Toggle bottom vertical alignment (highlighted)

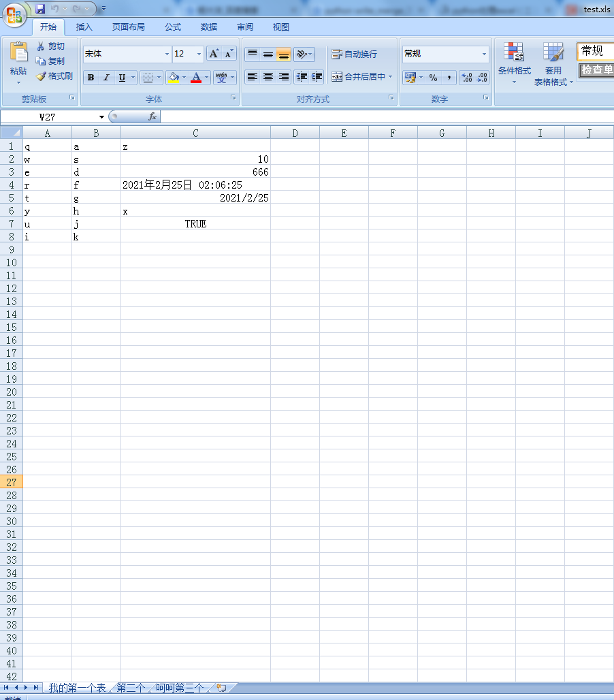click(x=284, y=54)
